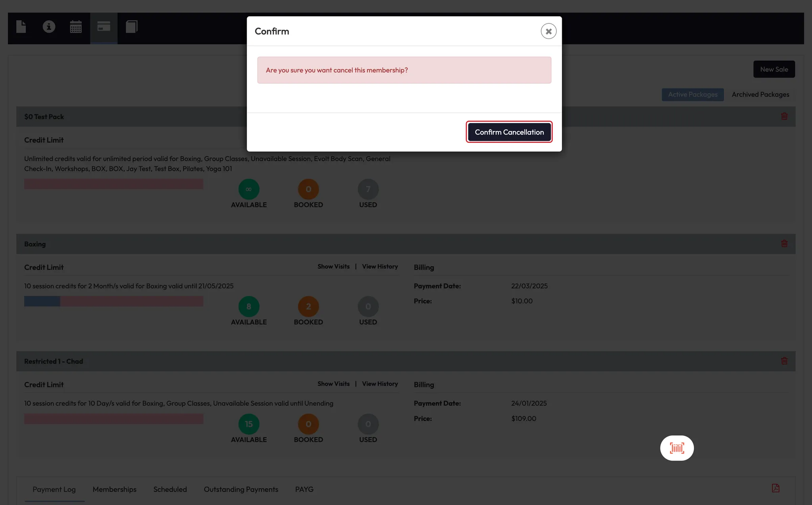812x505 pixels.
Task: Open the Memberships tab
Action: tap(114, 489)
